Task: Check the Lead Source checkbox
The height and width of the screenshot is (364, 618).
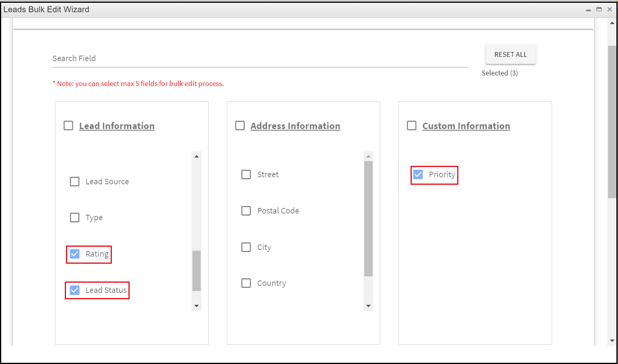Action: point(75,181)
